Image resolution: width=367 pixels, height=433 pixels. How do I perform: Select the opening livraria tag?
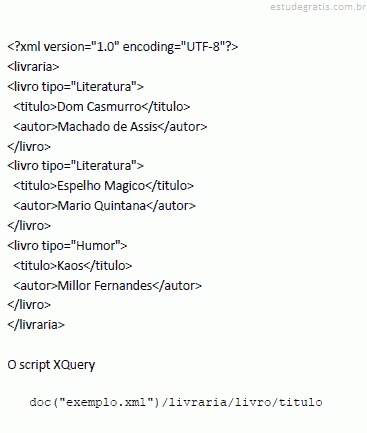pos(33,66)
